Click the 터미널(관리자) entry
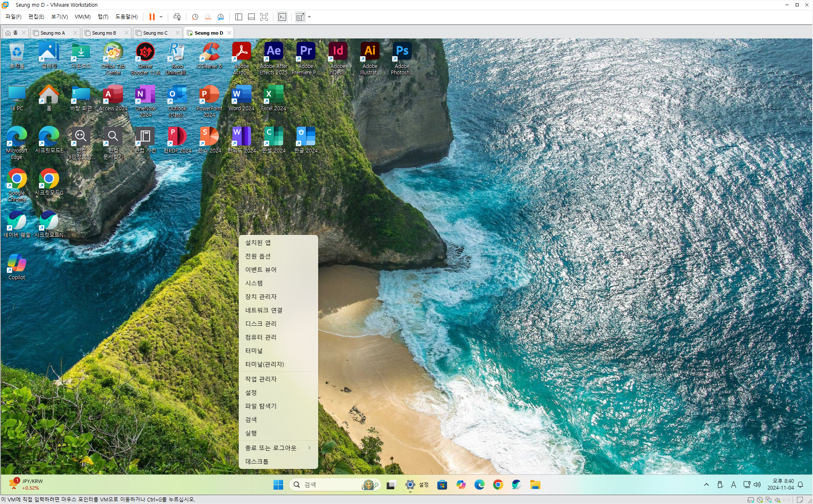The width and height of the screenshot is (813, 504). tap(265, 364)
